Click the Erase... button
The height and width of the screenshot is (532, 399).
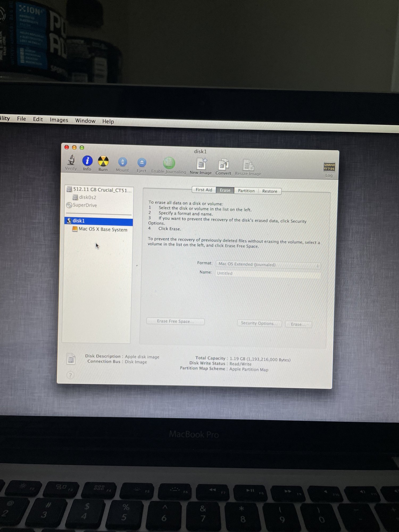(298, 324)
